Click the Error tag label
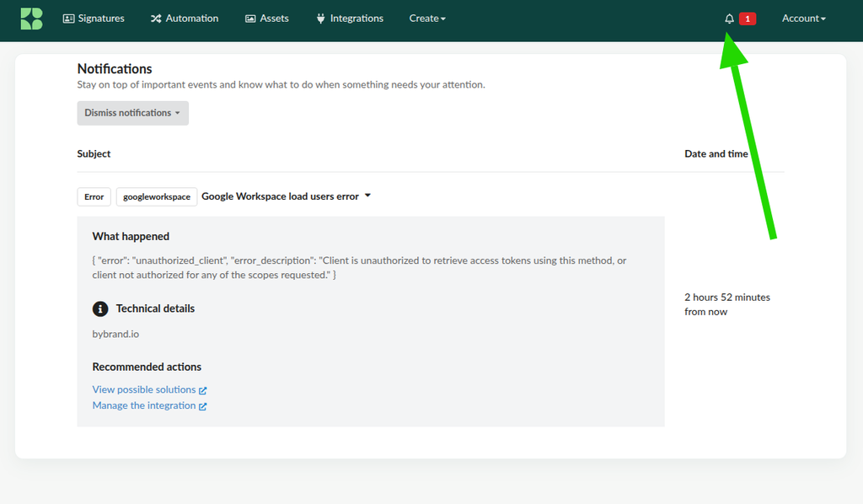863x504 pixels. (x=94, y=197)
